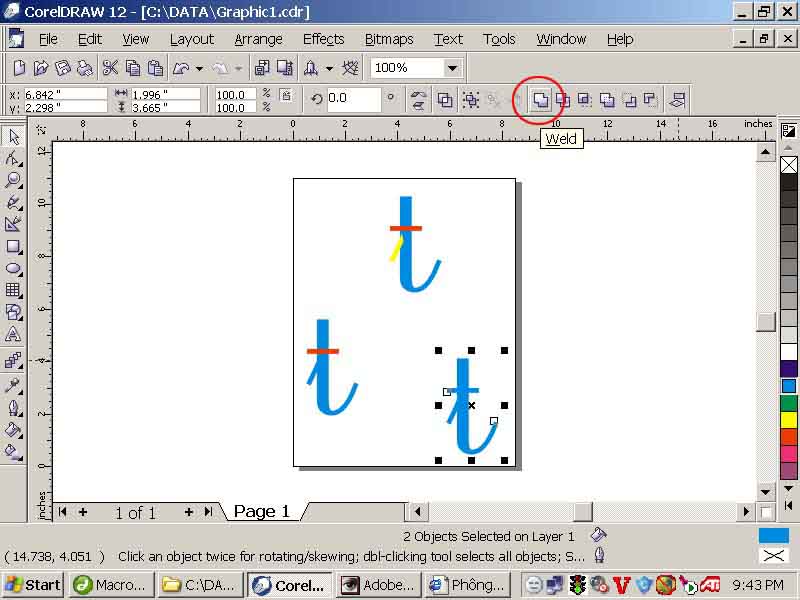Cut the selected objects
Screen dimensions: 800x600
point(110,68)
